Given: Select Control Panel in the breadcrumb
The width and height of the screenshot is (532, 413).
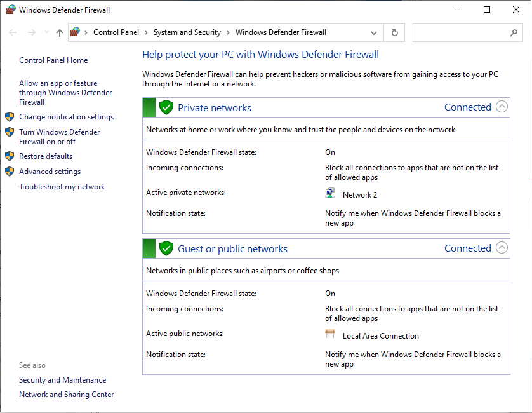Looking at the screenshot, I should pos(116,32).
